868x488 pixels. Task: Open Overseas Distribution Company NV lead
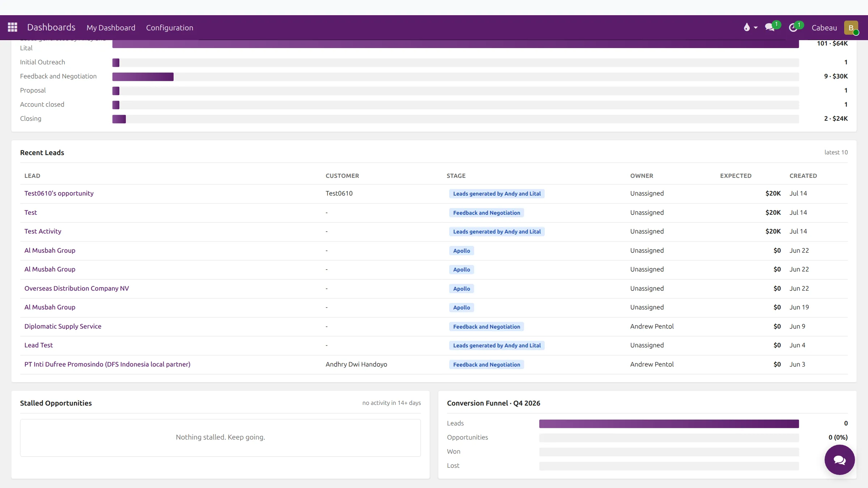point(77,288)
